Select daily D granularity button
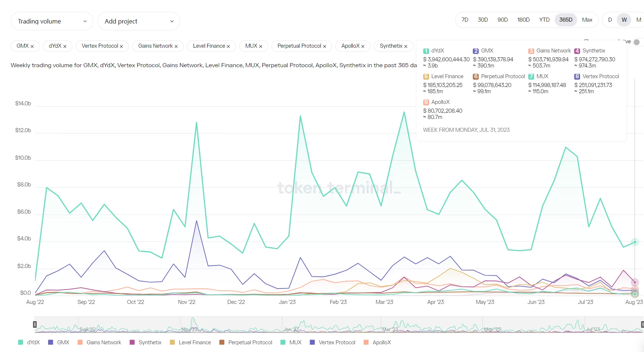This screenshot has height=352, width=644. click(610, 20)
